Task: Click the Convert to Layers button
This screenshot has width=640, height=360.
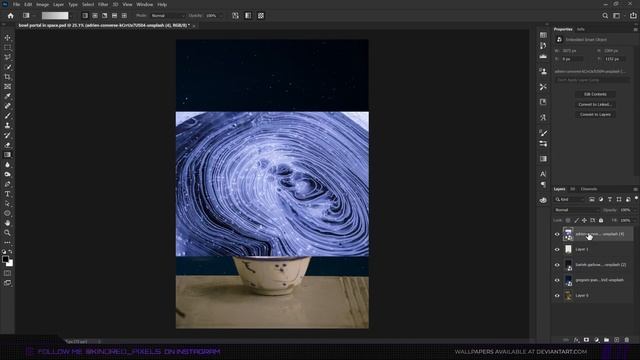Action: coord(595,115)
